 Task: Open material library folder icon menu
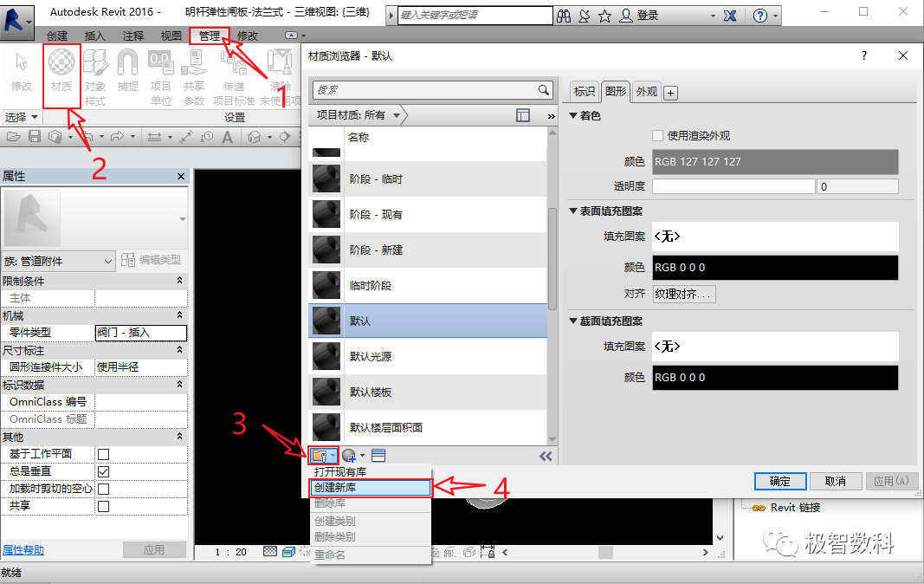(x=324, y=456)
